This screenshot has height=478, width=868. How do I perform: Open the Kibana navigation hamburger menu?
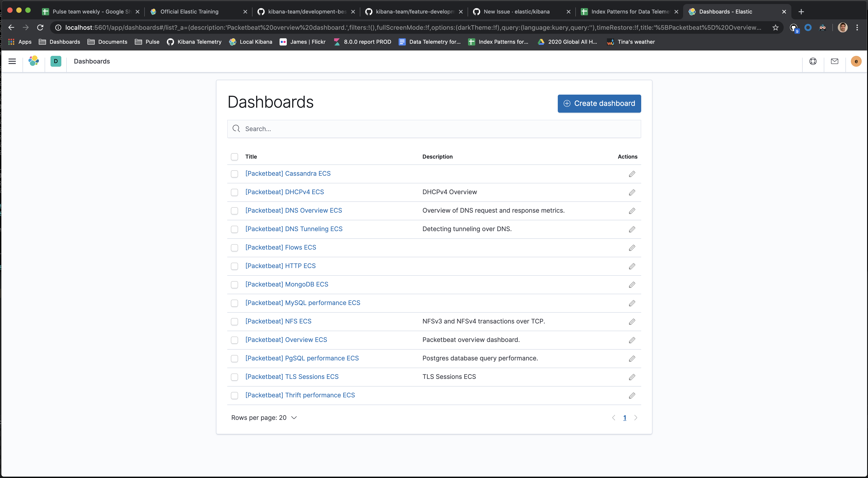click(x=12, y=61)
